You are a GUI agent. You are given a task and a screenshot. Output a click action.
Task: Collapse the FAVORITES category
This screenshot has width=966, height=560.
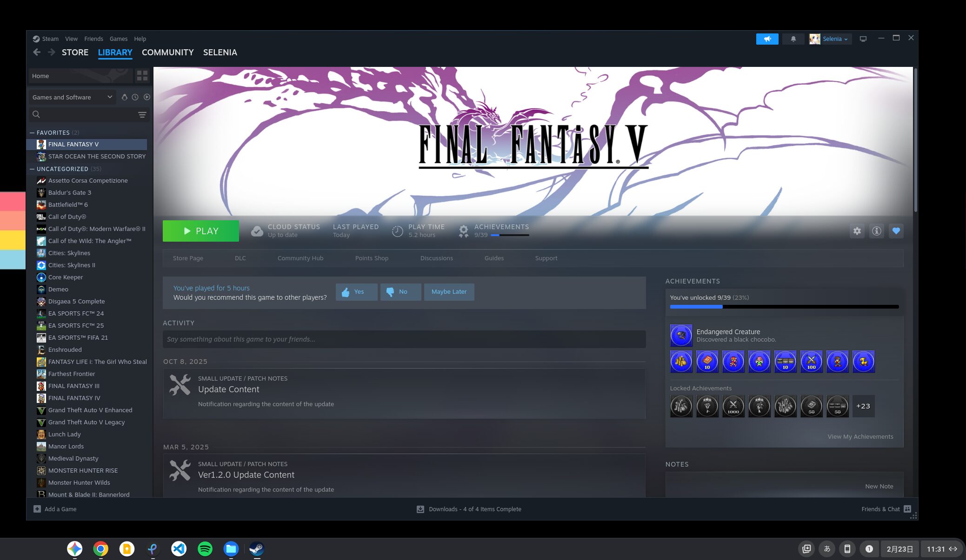32,133
